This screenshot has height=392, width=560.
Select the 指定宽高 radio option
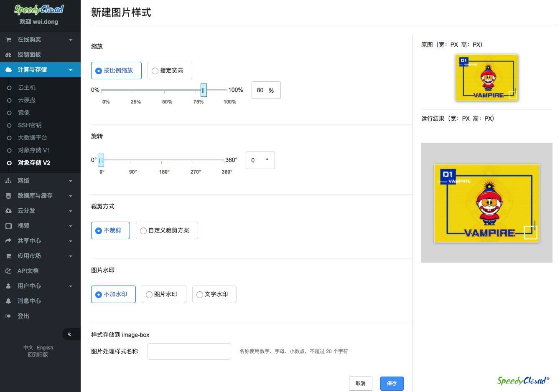tap(170, 71)
